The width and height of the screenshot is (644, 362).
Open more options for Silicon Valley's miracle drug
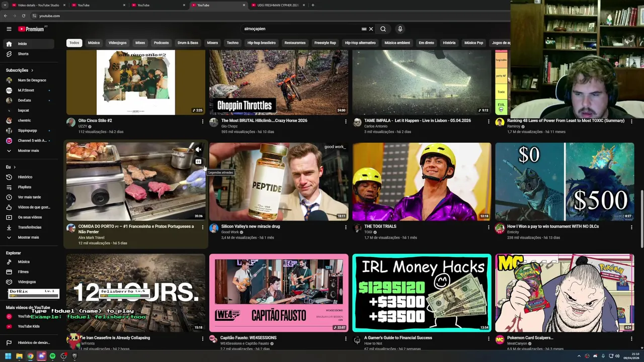tap(346, 227)
